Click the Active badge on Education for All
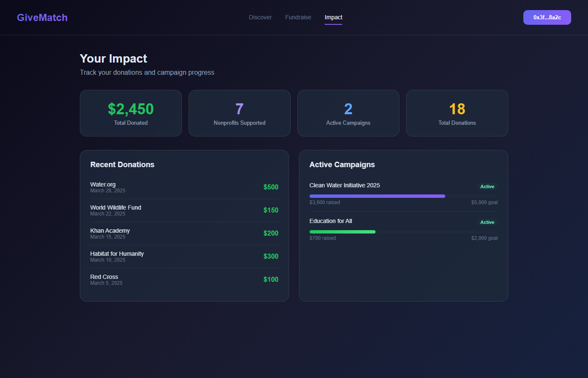Viewport: 588px width, 378px height. click(x=487, y=222)
